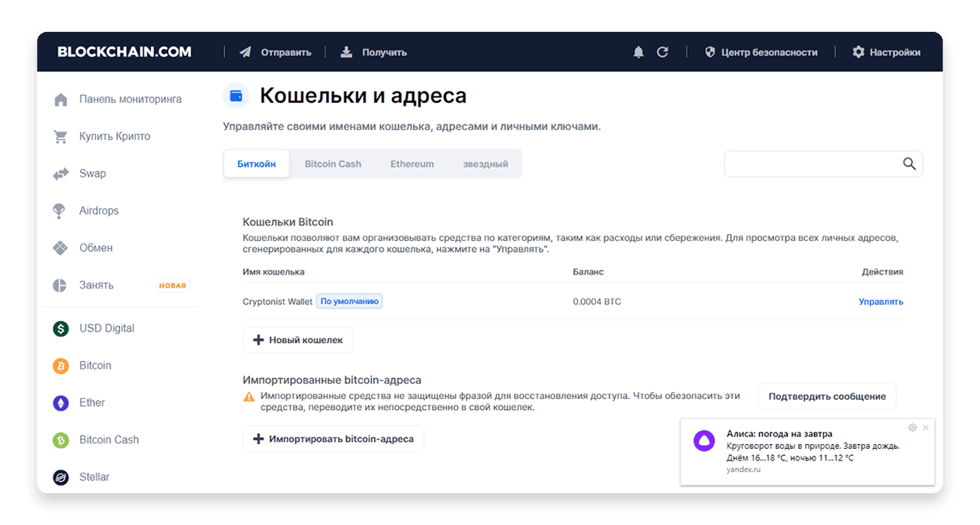Click the Новый кошелек button
This screenshot has height=525, width=980.
(x=298, y=341)
